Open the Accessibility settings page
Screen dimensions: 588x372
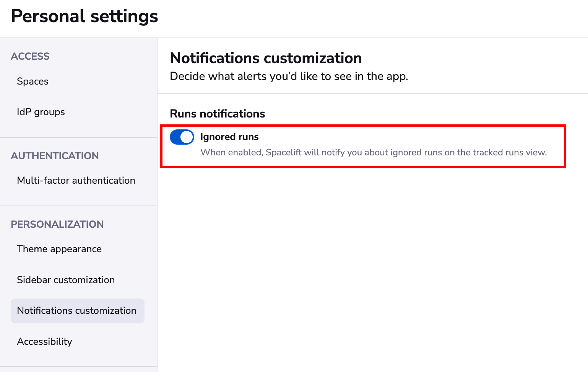[x=44, y=341]
